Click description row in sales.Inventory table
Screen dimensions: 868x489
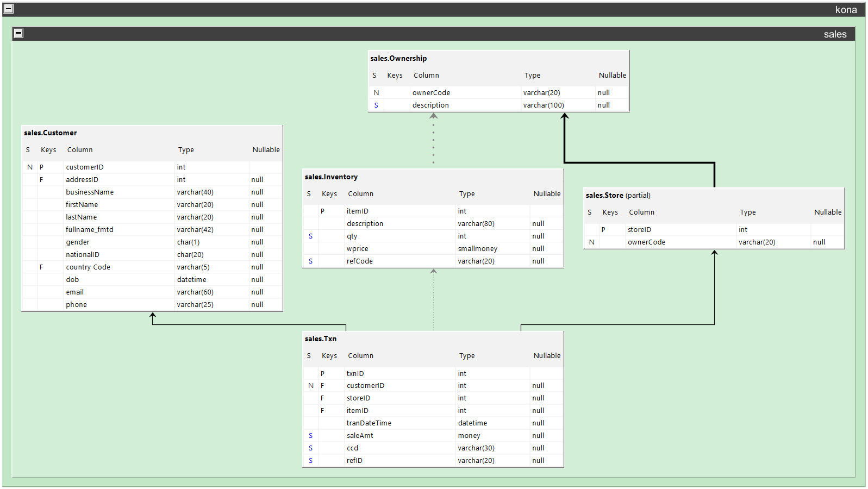433,223
